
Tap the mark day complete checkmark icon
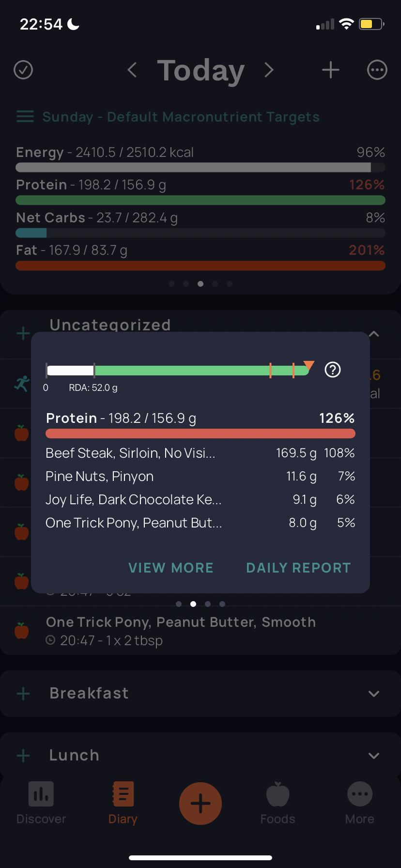[x=23, y=70]
